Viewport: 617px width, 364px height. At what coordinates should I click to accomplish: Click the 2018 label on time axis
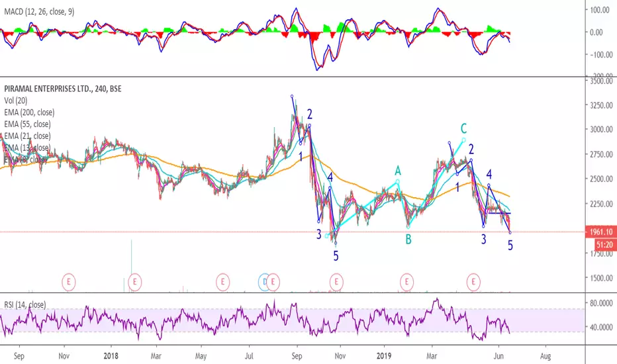click(x=111, y=356)
